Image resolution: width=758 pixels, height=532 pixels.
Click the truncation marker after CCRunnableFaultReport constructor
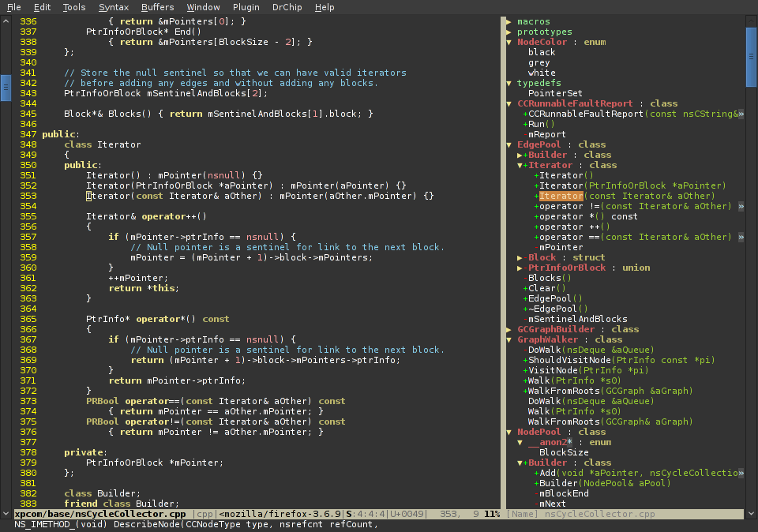pyautogui.click(x=741, y=114)
